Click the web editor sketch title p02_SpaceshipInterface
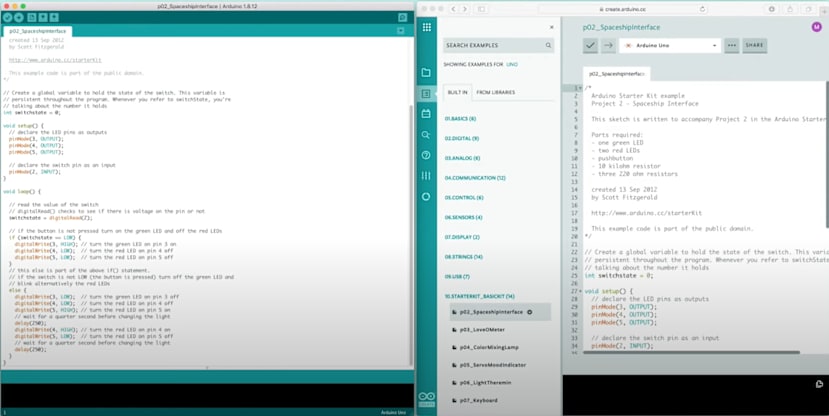The image size is (829, 416). pyautogui.click(x=621, y=27)
